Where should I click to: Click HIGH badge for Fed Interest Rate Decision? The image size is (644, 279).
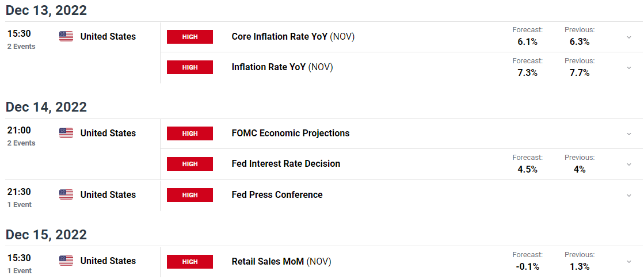click(x=190, y=164)
